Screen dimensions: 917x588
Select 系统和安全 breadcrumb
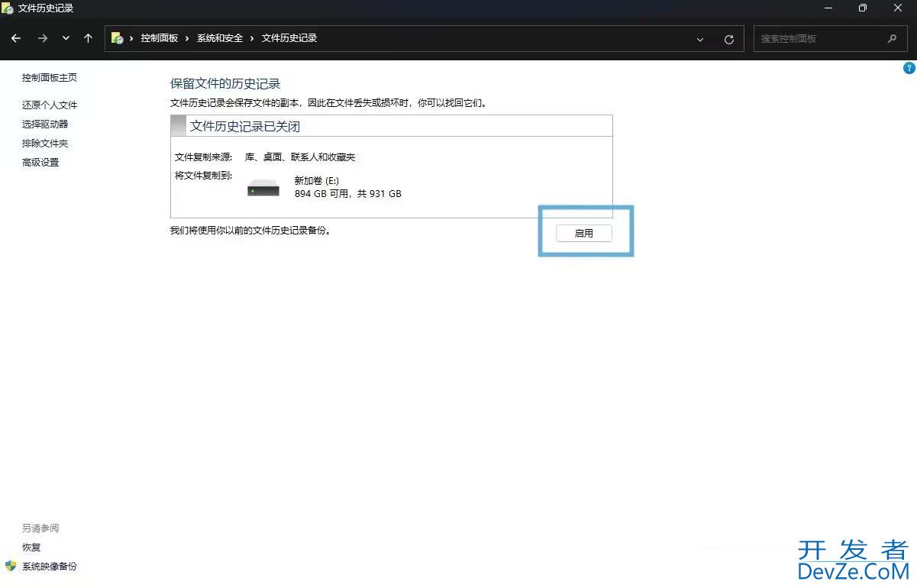[220, 38]
